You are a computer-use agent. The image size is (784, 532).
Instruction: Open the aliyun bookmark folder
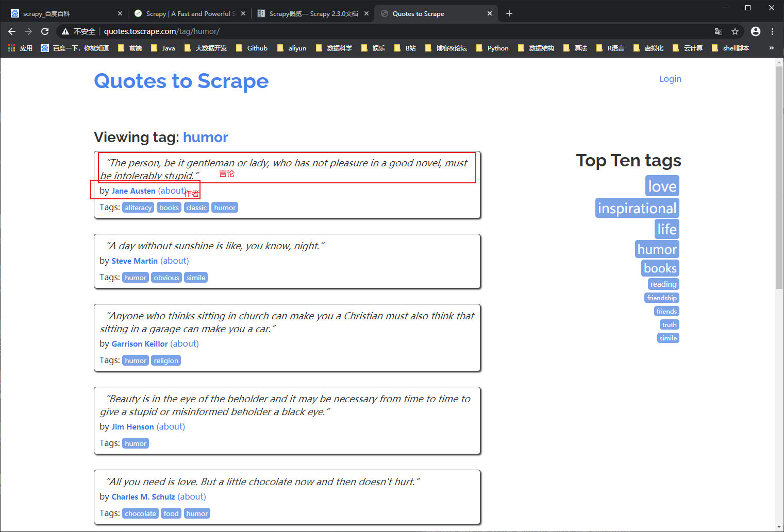coord(292,48)
